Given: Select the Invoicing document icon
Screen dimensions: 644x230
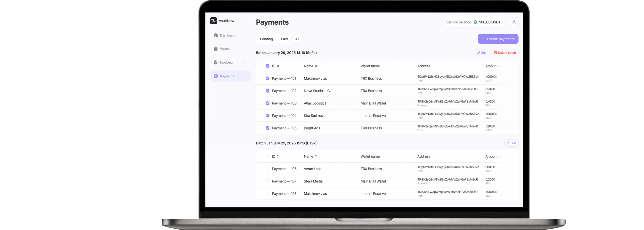Looking at the screenshot, I should click(x=216, y=62).
